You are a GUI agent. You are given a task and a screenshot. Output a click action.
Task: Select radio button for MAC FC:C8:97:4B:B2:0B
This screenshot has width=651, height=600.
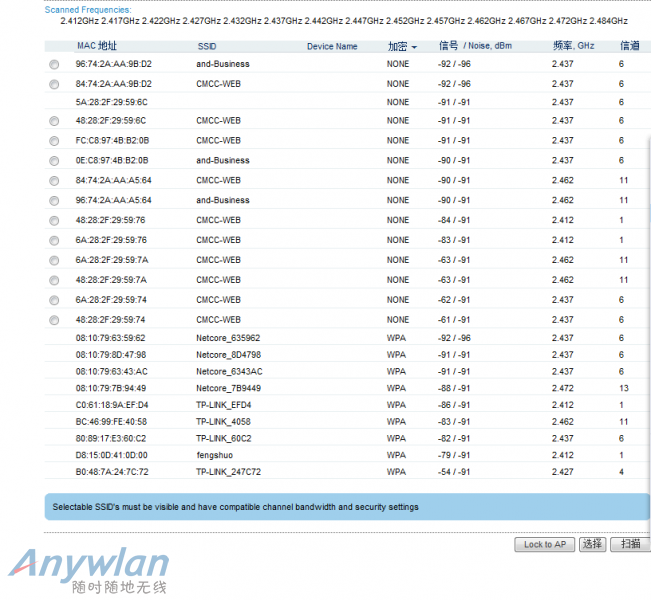point(54,141)
